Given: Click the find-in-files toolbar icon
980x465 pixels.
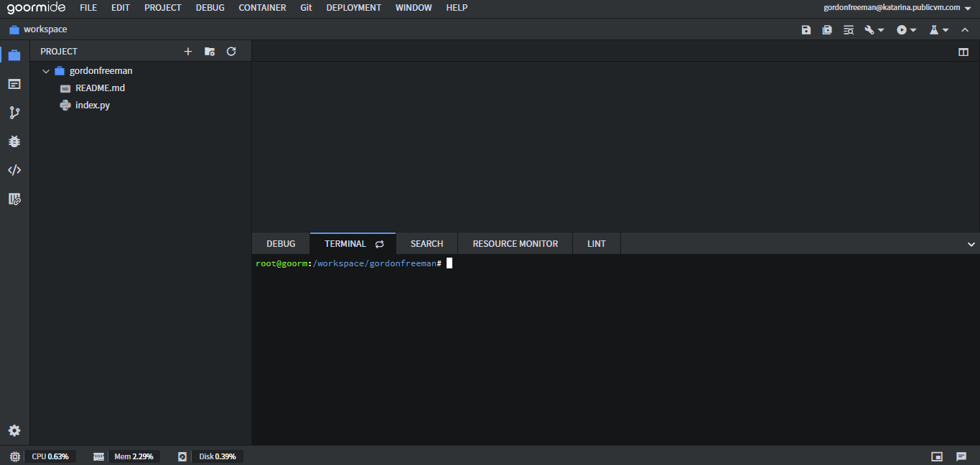Looking at the screenshot, I should coord(849,30).
